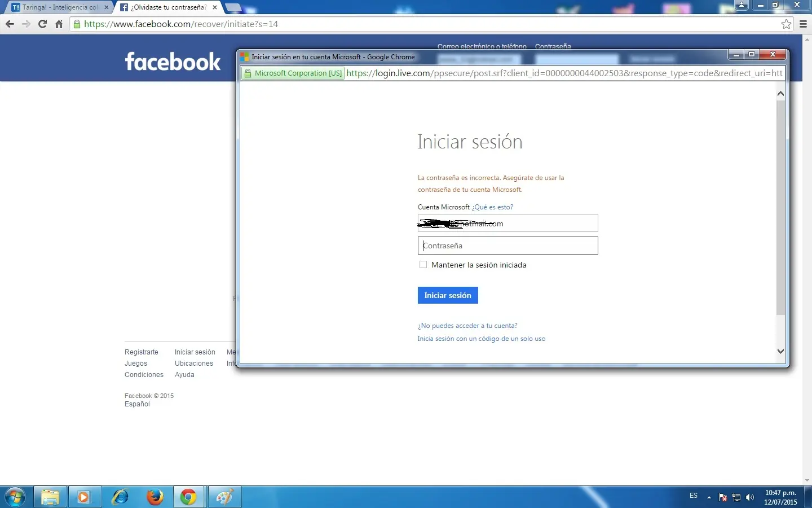Click the ES language indicator

coord(694,496)
